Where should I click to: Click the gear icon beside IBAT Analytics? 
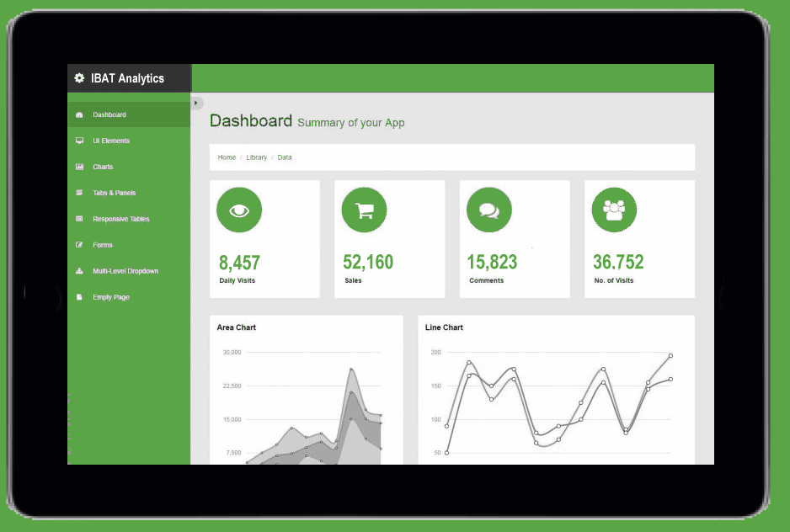click(79, 78)
